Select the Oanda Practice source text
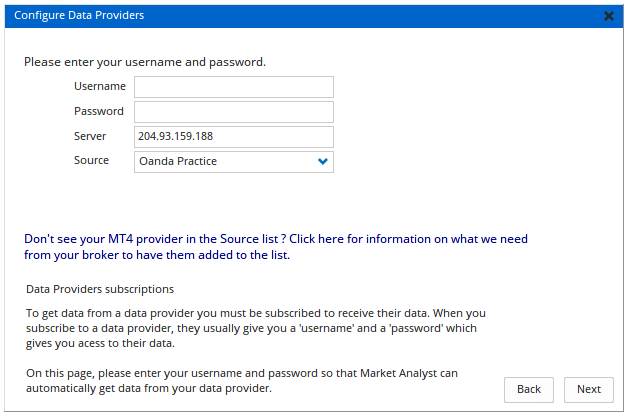The height and width of the screenshot is (416, 628). [x=178, y=161]
